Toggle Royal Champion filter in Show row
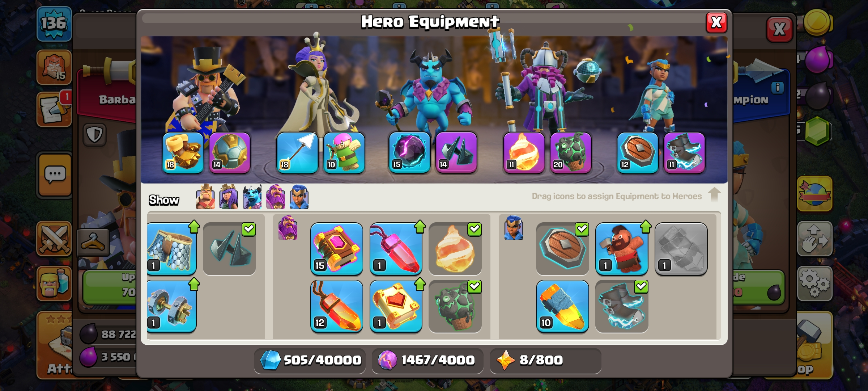 click(x=299, y=197)
